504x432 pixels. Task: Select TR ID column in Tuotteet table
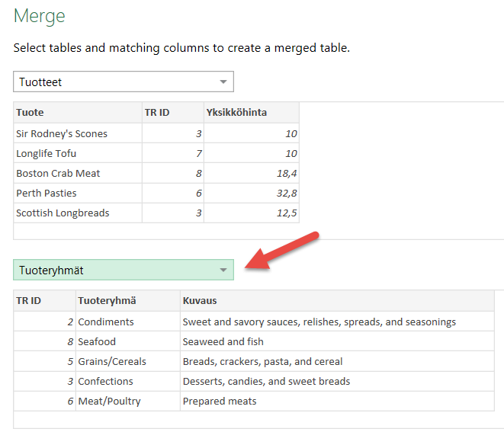[x=172, y=112]
